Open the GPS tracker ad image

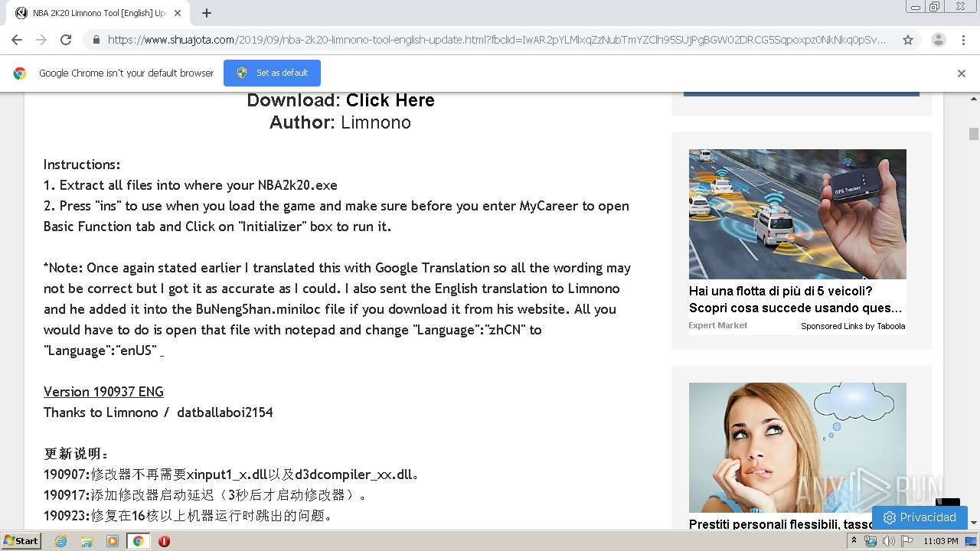797,214
